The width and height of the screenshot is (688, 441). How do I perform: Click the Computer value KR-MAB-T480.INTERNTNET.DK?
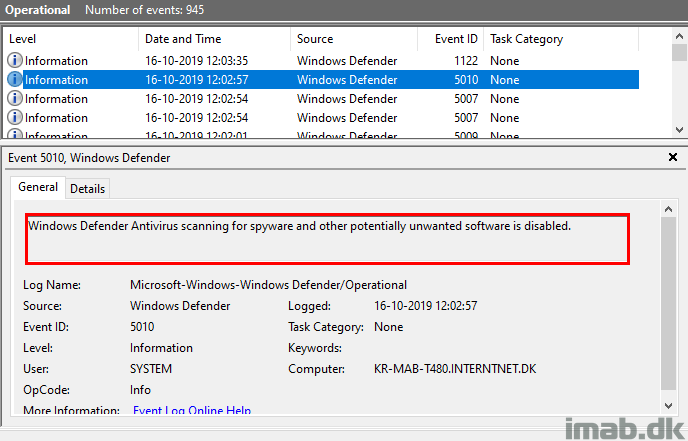pyautogui.click(x=455, y=369)
